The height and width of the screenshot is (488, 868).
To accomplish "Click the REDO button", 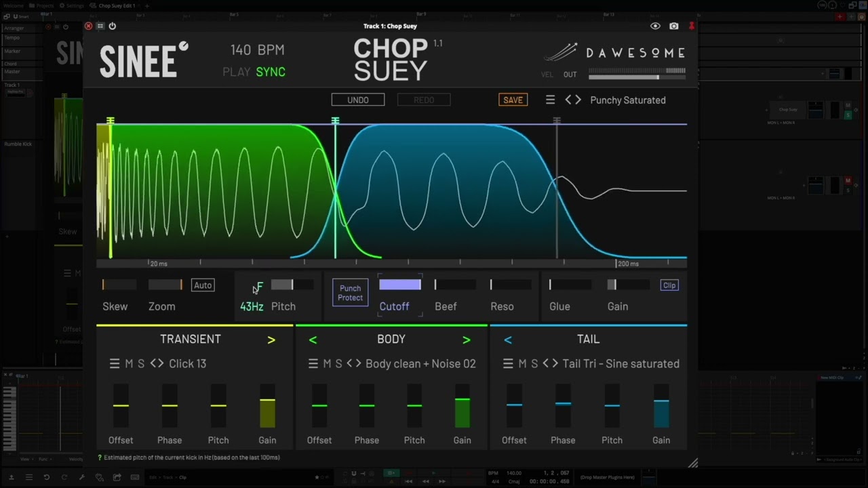I will click(x=424, y=100).
